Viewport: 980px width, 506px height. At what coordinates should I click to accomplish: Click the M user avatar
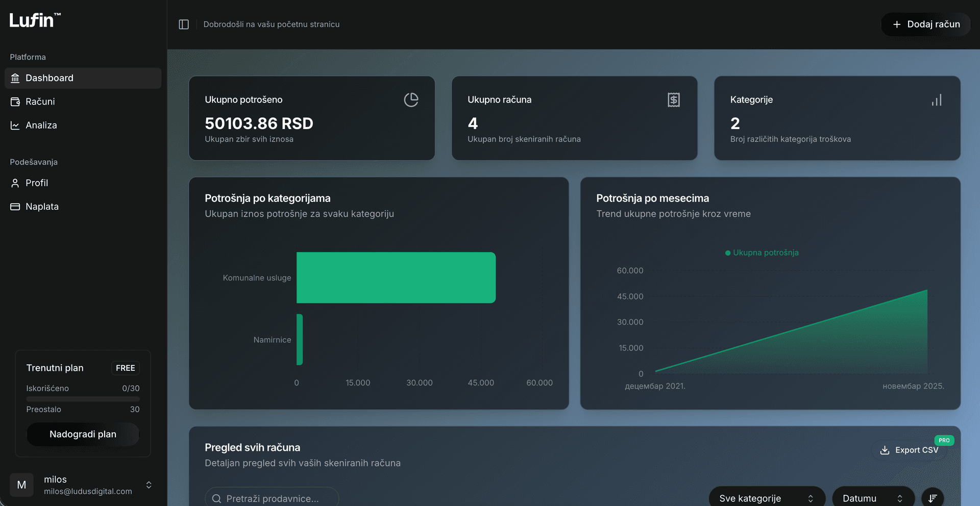(21, 485)
